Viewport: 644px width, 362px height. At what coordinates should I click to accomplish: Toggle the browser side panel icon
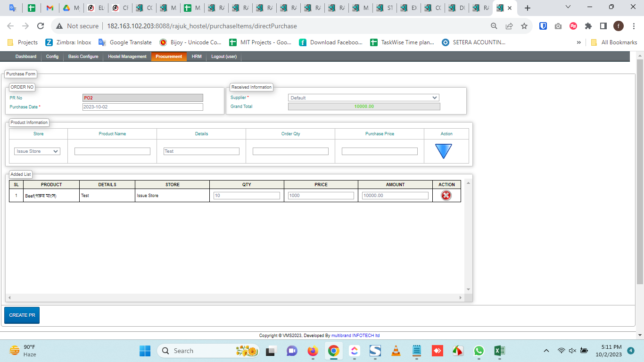(x=603, y=26)
